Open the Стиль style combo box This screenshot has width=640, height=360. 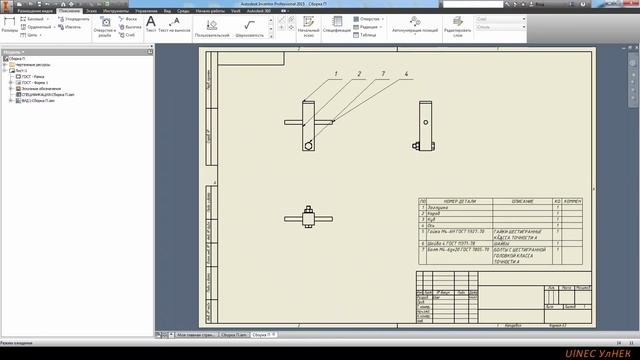pos(500,27)
